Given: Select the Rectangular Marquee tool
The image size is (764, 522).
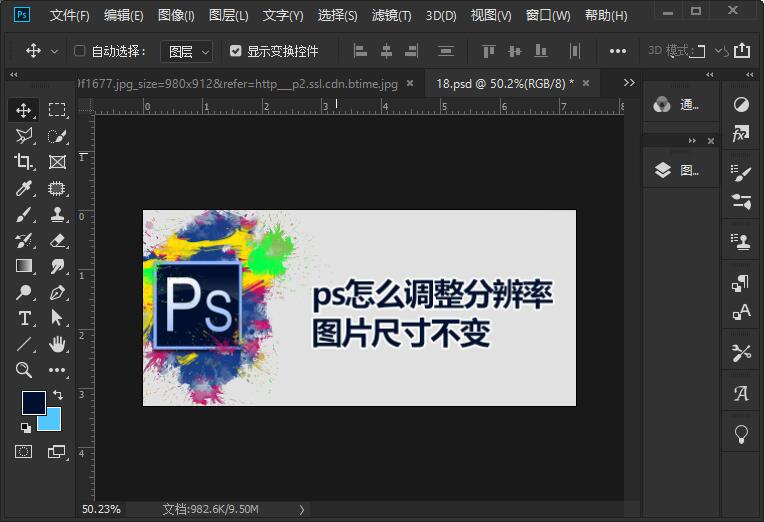Looking at the screenshot, I should click(57, 110).
